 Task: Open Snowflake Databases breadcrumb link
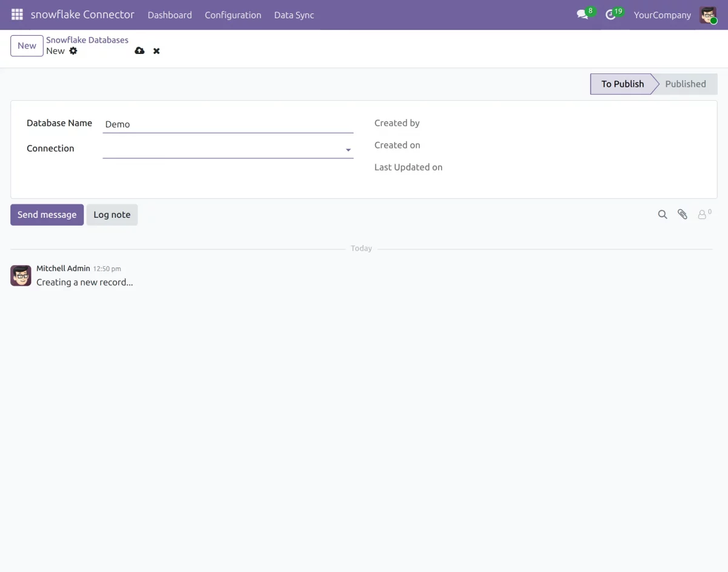[87, 39]
